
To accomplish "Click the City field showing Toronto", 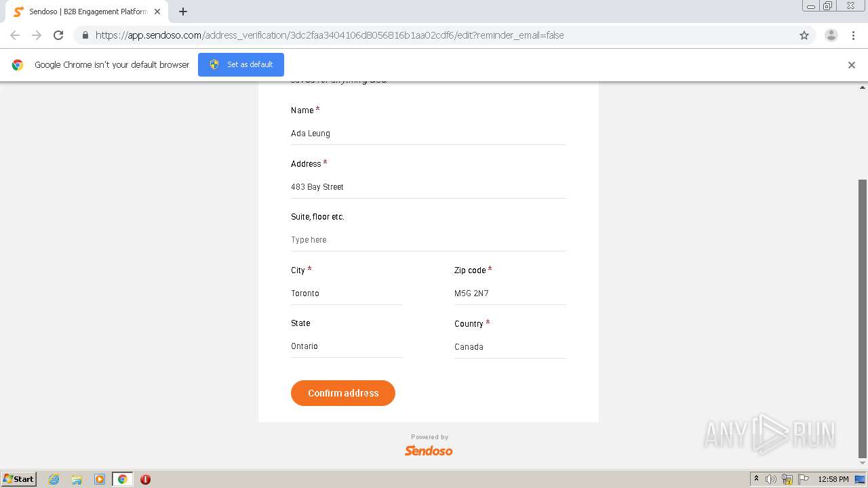I will click(x=347, y=293).
